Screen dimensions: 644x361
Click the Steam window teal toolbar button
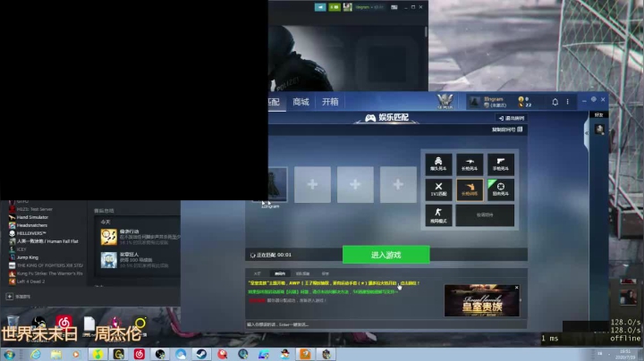320,7
